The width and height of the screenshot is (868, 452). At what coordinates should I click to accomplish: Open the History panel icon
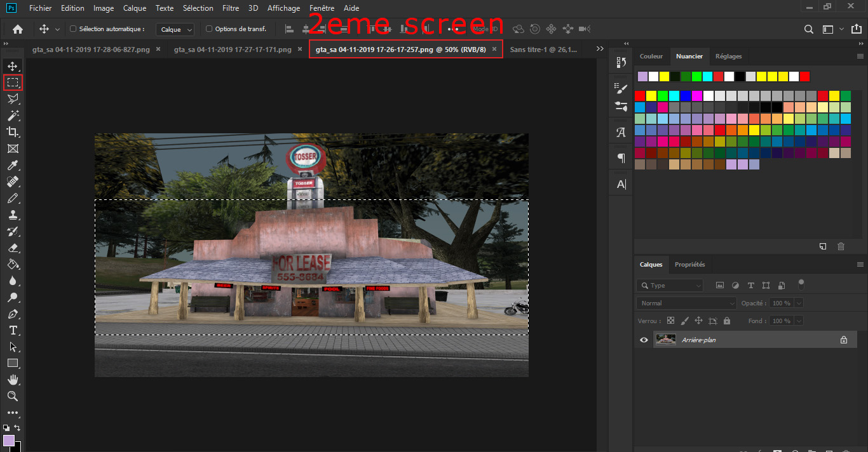coord(621,62)
